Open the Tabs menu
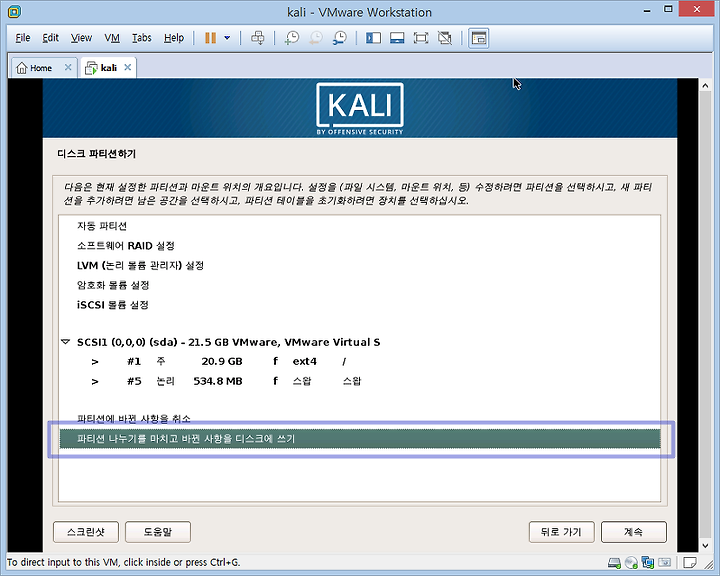This screenshot has height=576, width=720. point(141,38)
